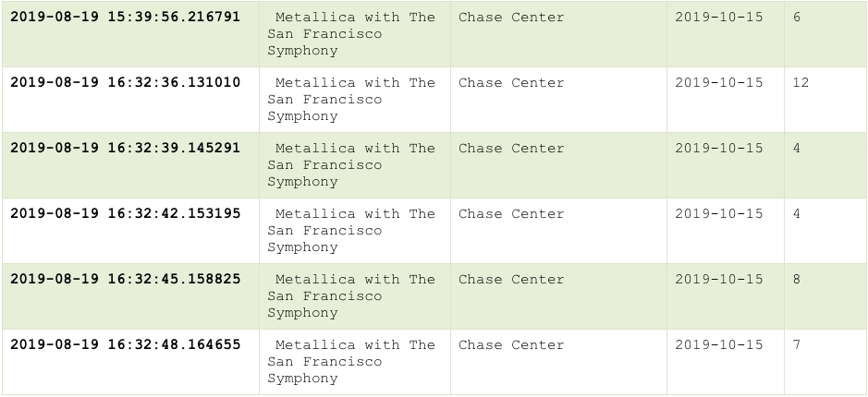Image resolution: width=868 pixels, height=397 pixels.
Task: Select the quantity cell showing 12
Action: pos(801,83)
